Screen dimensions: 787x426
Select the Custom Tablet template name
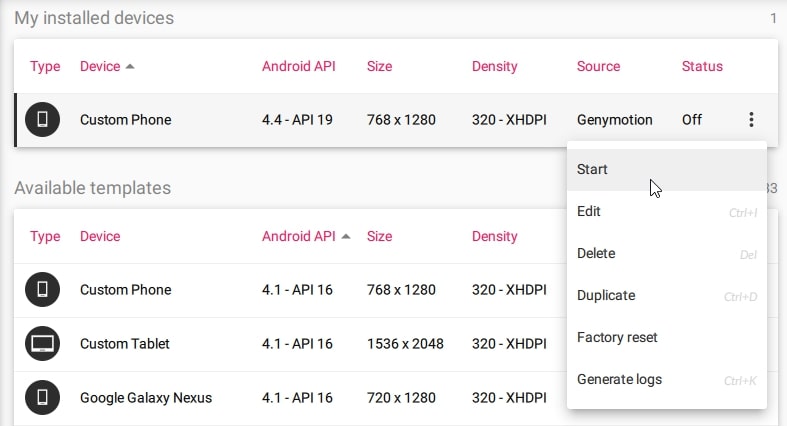coord(124,344)
